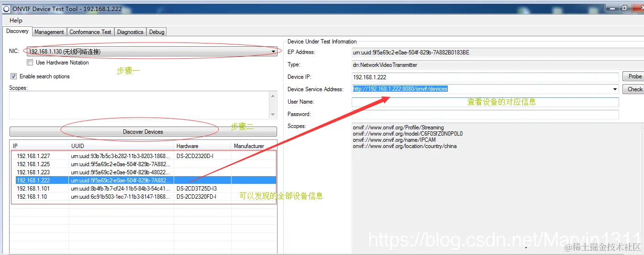
Task: Expand the NIC dropdown list
Action: [x=273, y=51]
